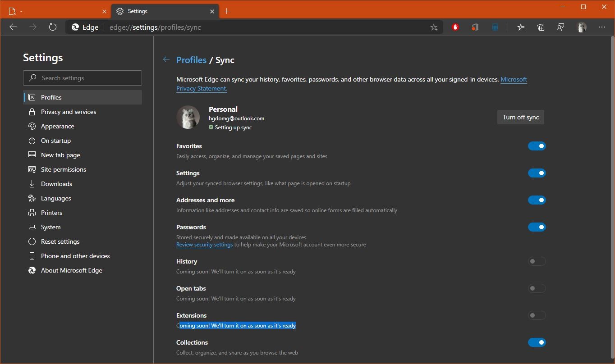Open Site permissions settings
This screenshot has width=615, height=364.
[x=83, y=169]
